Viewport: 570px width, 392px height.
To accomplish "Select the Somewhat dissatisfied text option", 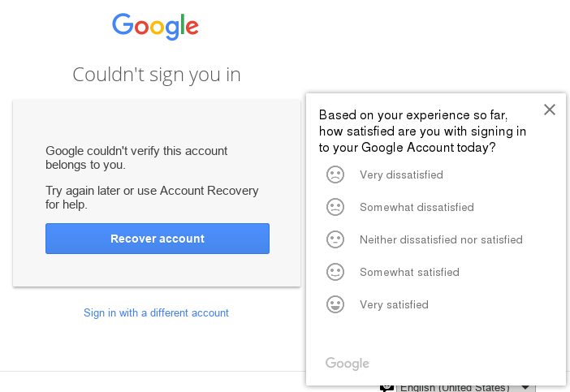I will click(x=417, y=207).
